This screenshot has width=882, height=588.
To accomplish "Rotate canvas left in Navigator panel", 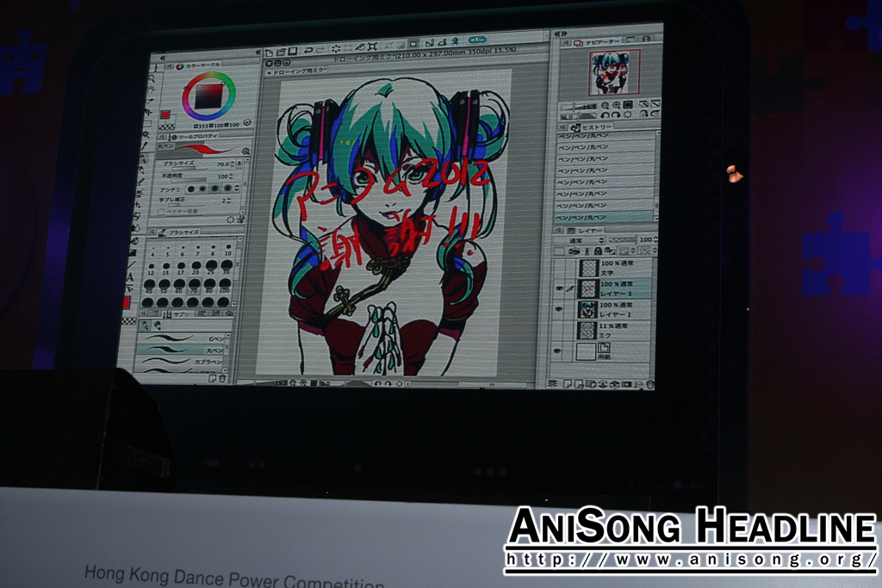I will (x=604, y=115).
